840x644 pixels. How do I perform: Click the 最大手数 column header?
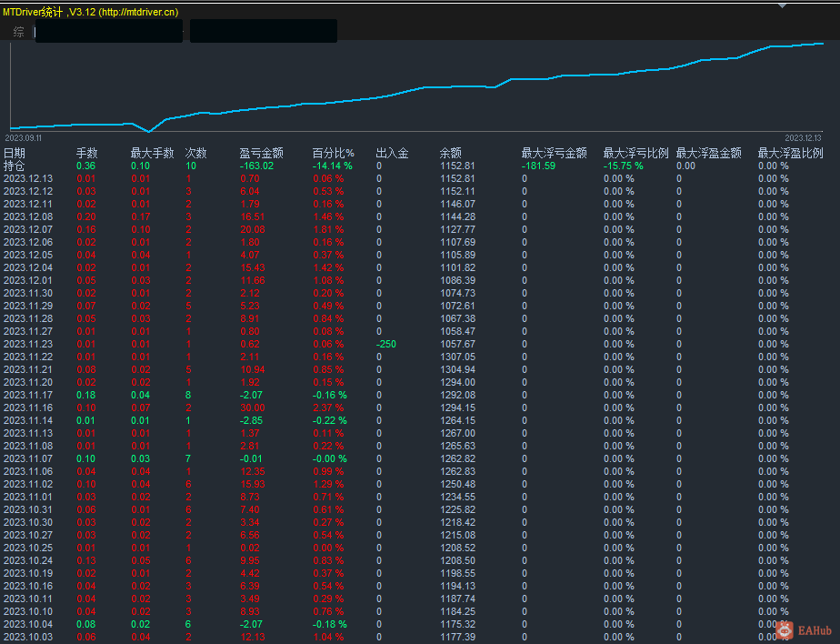tap(152, 154)
